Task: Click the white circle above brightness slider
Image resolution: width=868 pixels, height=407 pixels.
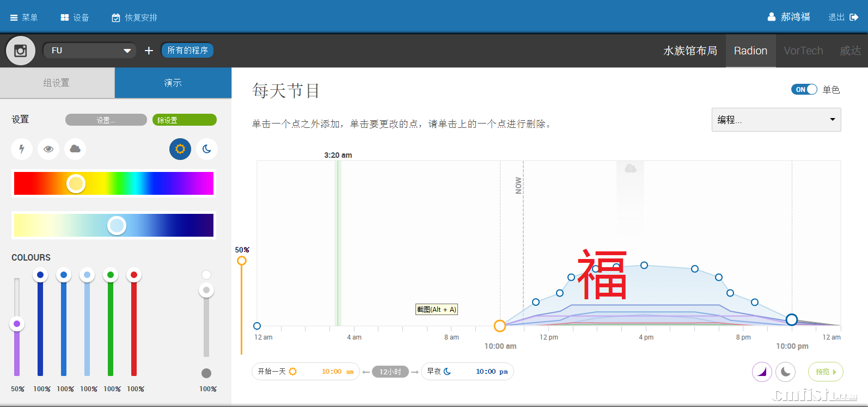Action: [206, 275]
